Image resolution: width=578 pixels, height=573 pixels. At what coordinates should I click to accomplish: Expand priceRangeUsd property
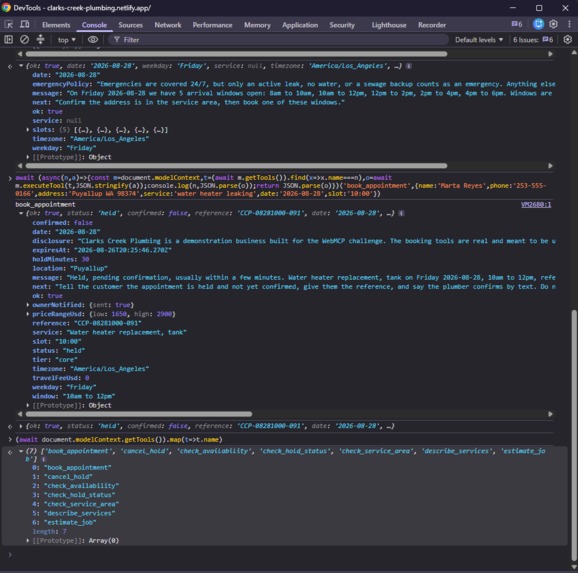tap(28, 314)
